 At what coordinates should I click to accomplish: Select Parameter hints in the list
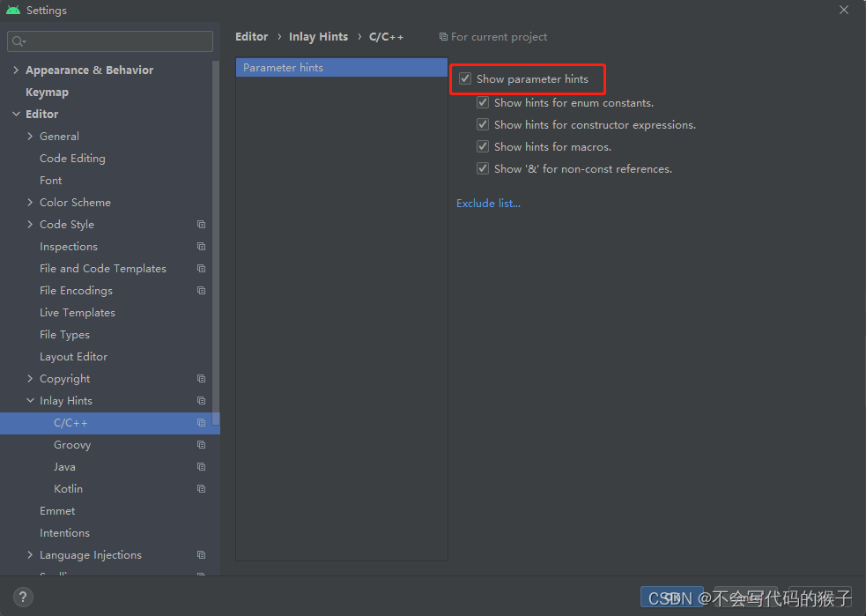341,67
